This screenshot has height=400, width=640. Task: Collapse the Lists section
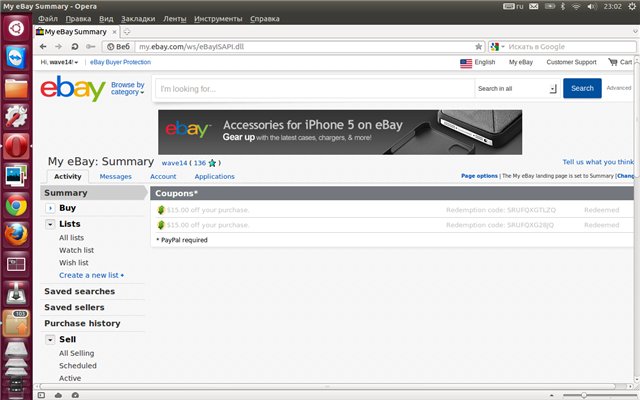[x=50, y=224]
